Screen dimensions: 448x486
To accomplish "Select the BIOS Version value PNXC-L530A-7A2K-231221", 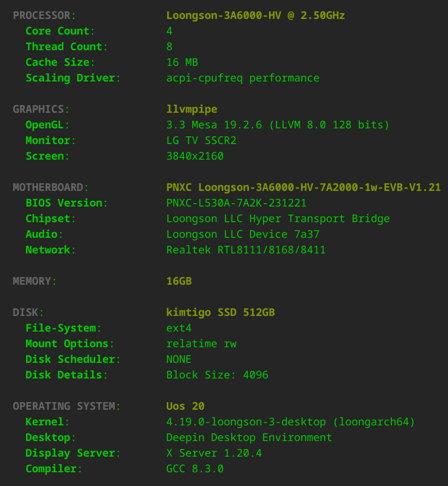I will point(236,203).
